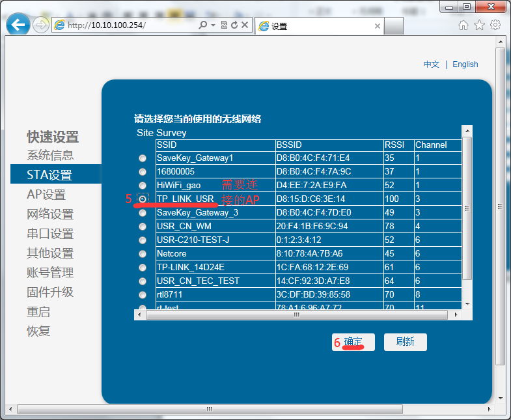Click the 刷新 refresh button

pyautogui.click(x=405, y=343)
